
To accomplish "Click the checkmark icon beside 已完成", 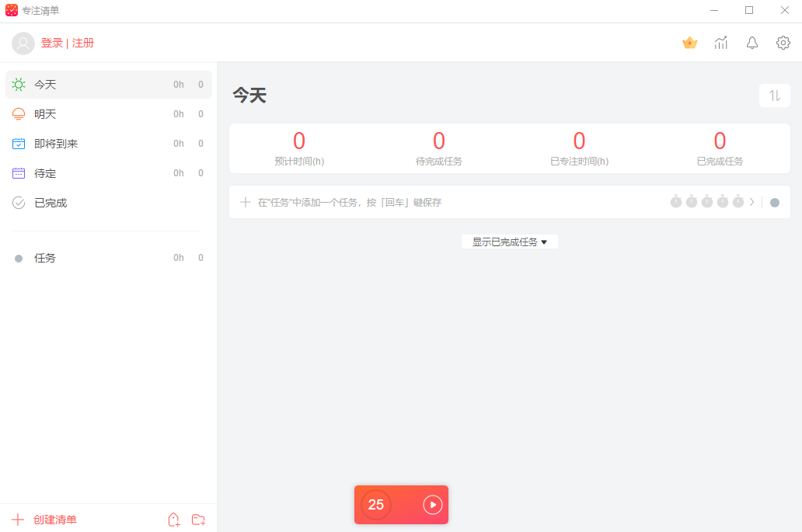I will coord(19,203).
